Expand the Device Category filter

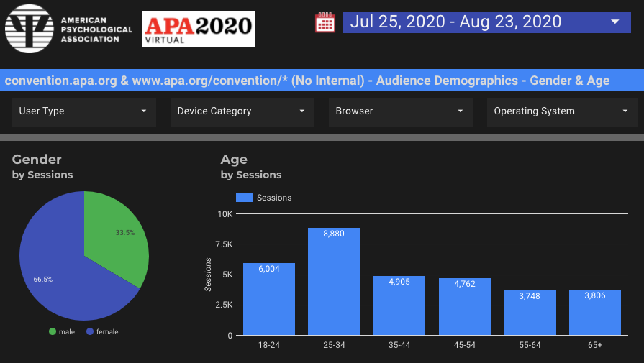click(242, 111)
